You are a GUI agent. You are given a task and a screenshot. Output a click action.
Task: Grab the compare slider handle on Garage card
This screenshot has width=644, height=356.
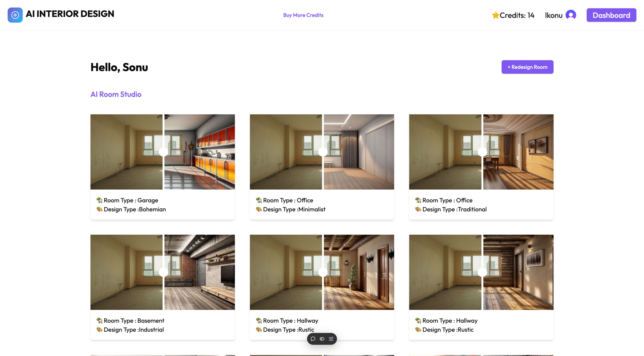(x=163, y=152)
